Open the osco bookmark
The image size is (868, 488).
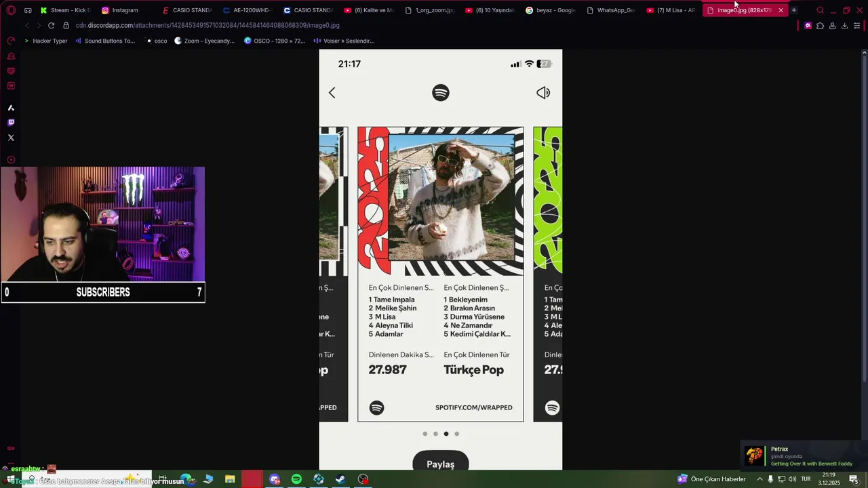[x=157, y=41]
